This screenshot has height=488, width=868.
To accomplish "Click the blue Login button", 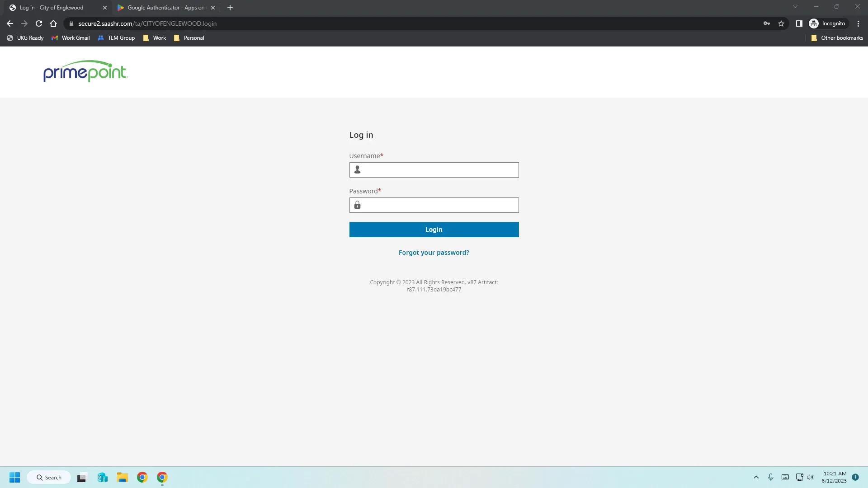I will (x=434, y=230).
